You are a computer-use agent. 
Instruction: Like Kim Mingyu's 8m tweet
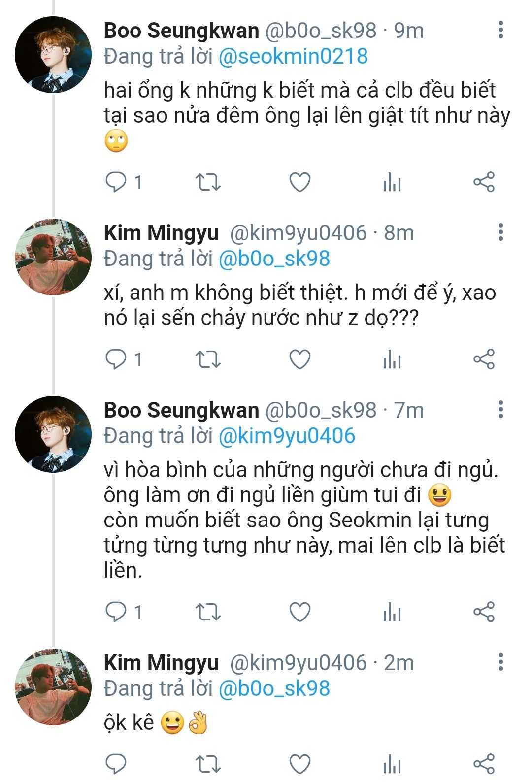pos(299,359)
